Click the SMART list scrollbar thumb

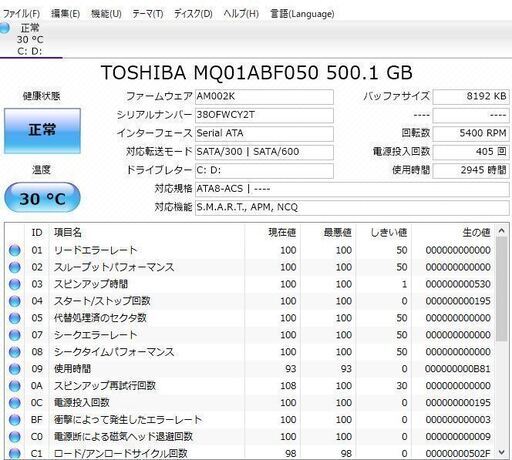[501, 289]
